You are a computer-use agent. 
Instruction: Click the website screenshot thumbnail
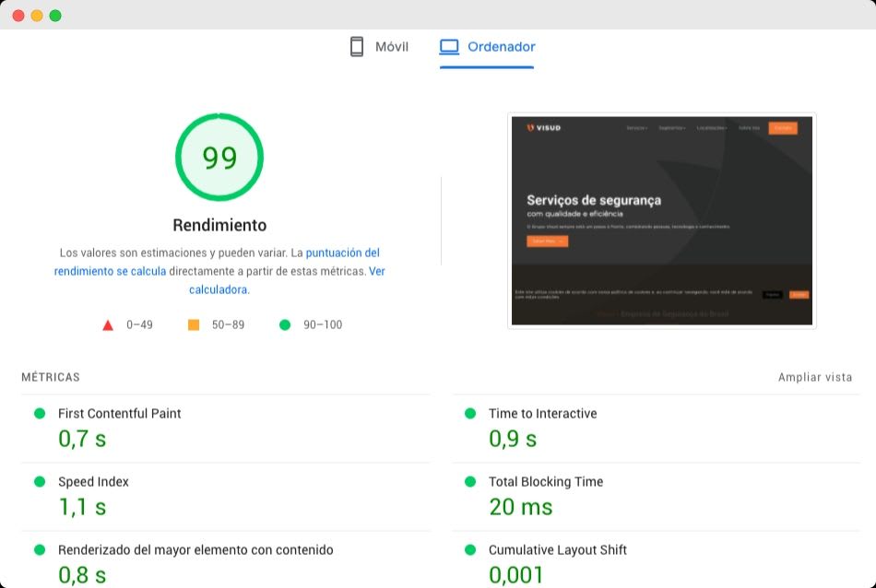662,220
